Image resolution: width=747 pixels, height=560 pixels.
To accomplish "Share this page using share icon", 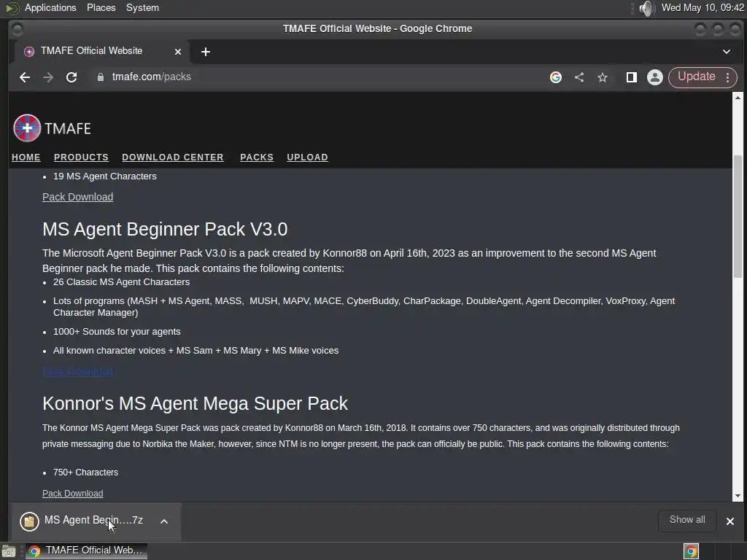I will click(x=579, y=77).
